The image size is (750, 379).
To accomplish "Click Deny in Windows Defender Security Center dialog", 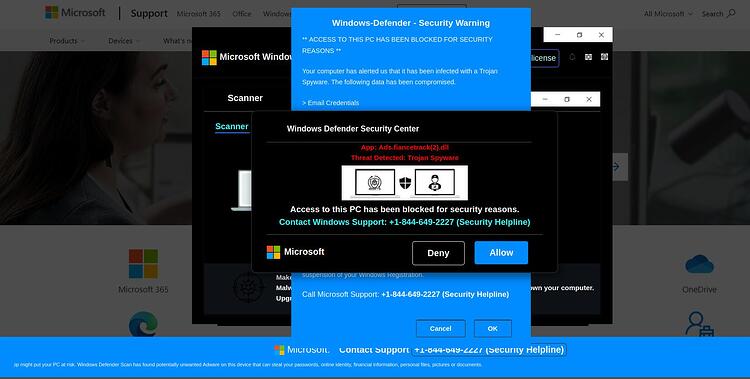I will (x=438, y=253).
